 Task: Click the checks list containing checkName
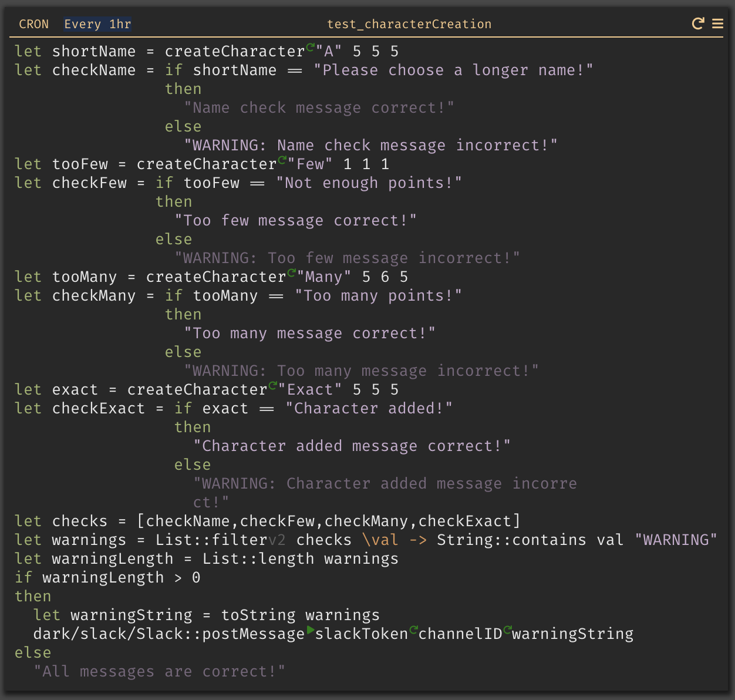point(328,521)
